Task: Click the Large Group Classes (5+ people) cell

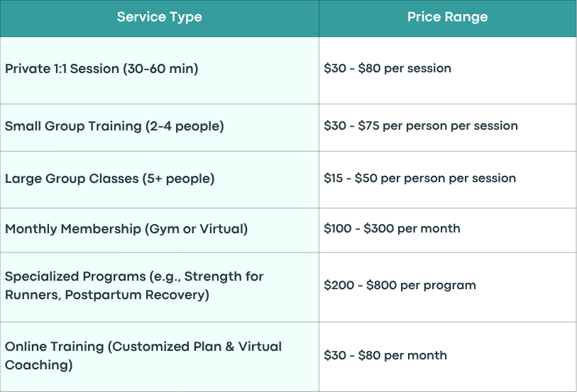Action: [160, 179]
